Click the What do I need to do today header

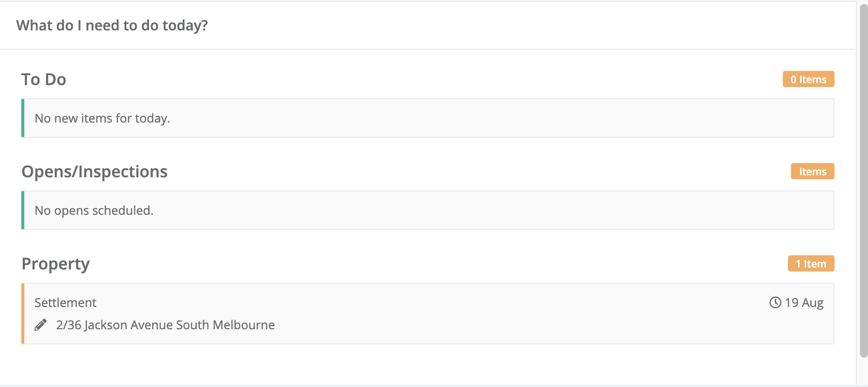[112, 25]
